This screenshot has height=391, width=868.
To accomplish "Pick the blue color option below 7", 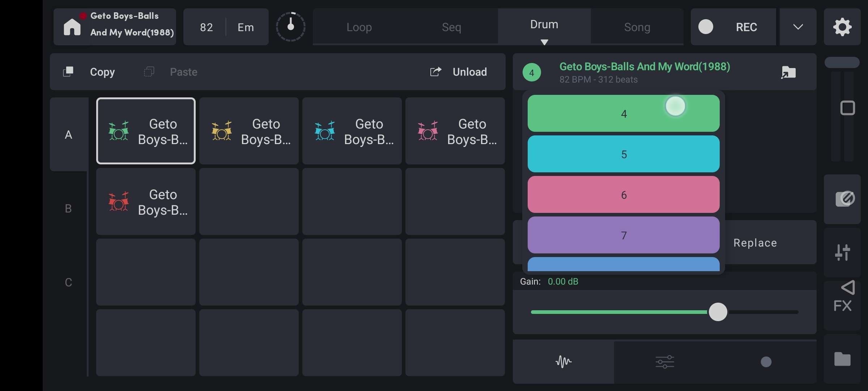I will tap(624, 264).
